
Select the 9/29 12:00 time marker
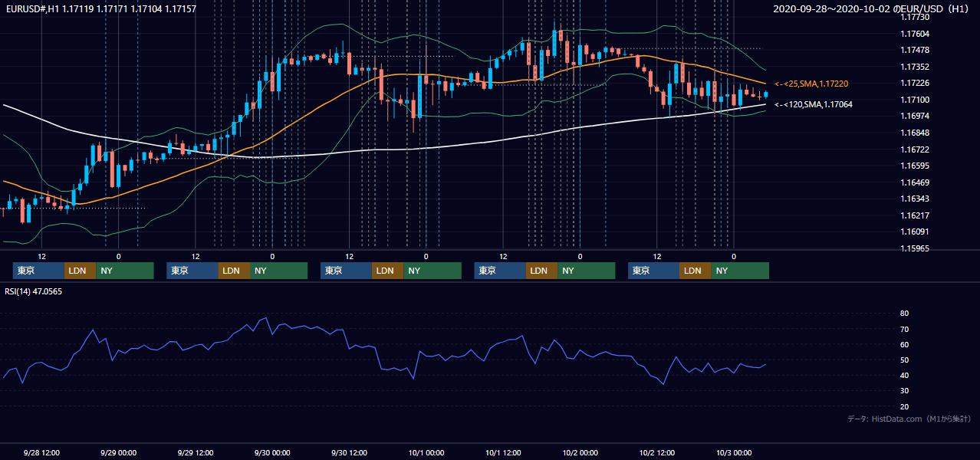(195, 452)
